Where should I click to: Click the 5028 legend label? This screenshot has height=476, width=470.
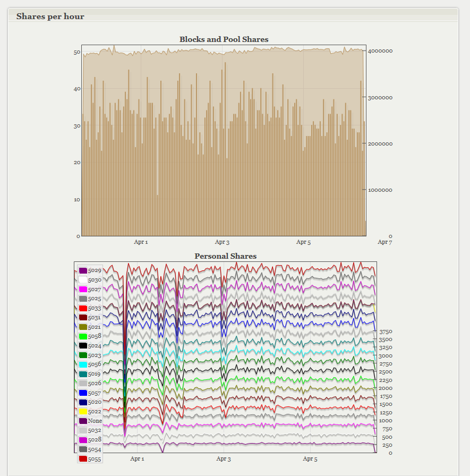(x=95, y=440)
